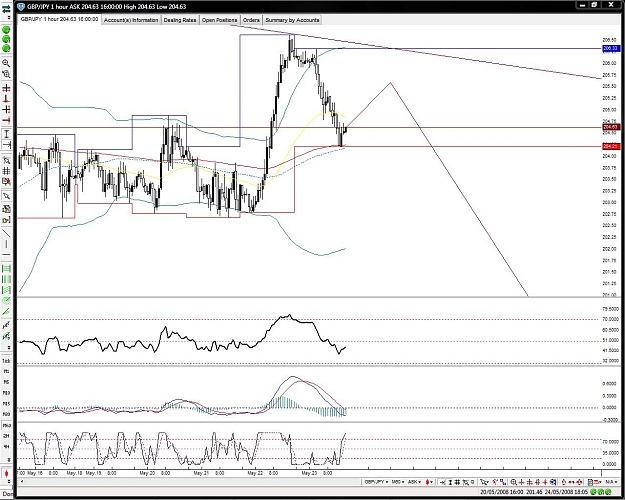Click the I-beam measure tool
Image resolution: width=625 pixels, height=500 pixels.
point(6,134)
